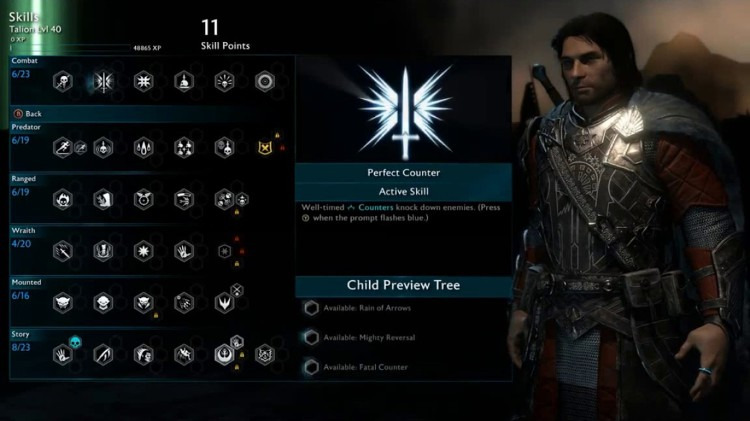The height and width of the screenshot is (421, 750).
Task: Enable the Mighty Reversal upgrade hexagon
Action: [x=311, y=338]
